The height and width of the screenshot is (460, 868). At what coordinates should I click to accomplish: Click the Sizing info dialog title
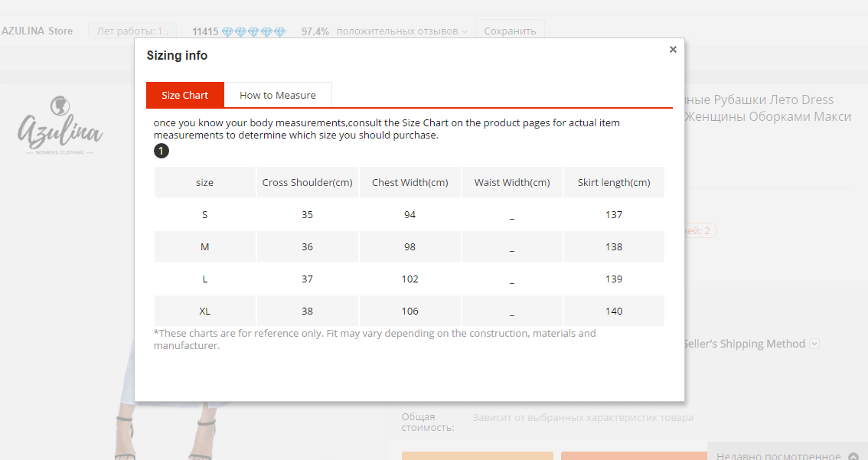[x=177, y=55]
